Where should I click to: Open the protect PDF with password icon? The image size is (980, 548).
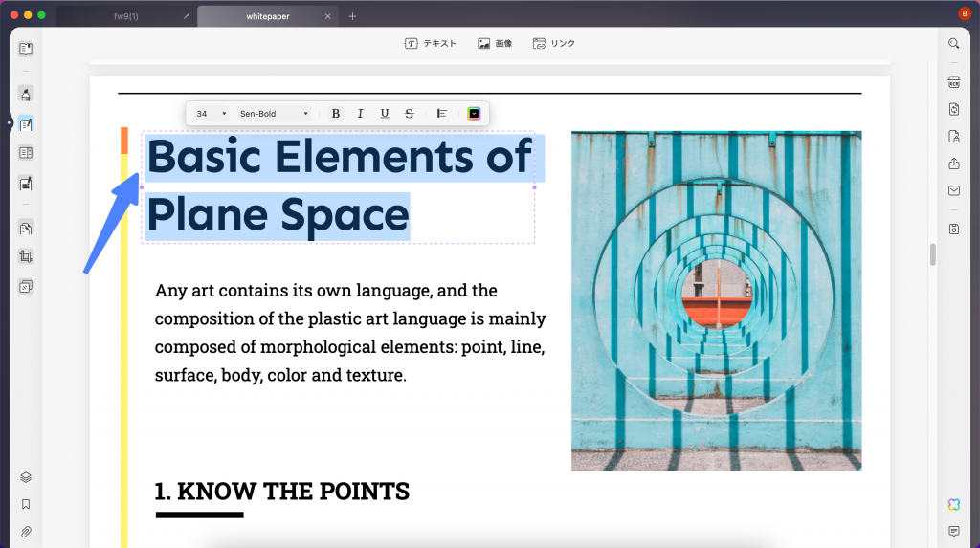click(953, 136)
